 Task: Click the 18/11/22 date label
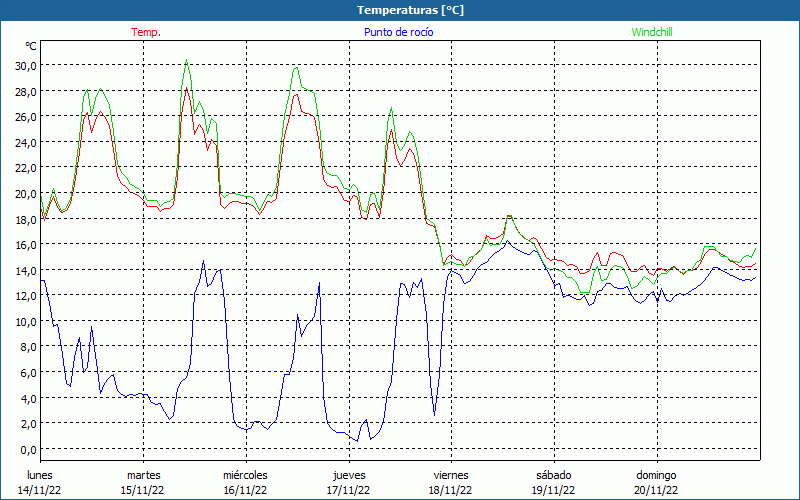click(451, 490)
